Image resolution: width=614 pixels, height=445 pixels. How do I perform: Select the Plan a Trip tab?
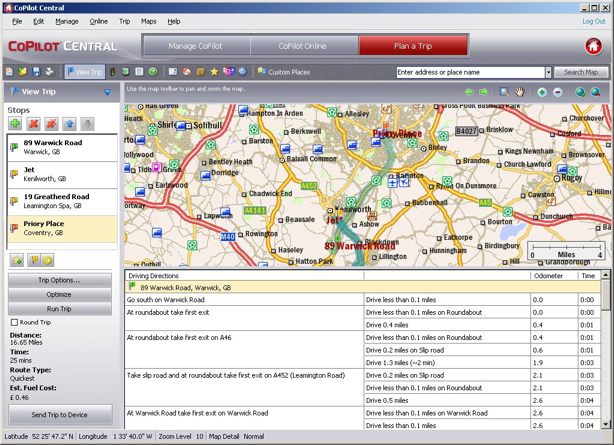[x=413, y=46]
